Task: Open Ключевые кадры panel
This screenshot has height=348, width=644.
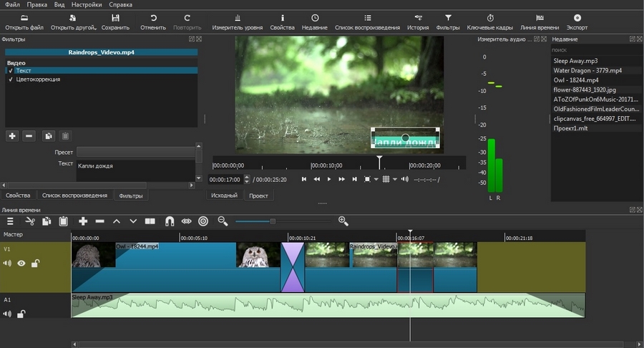Action: tap(489, 22)
